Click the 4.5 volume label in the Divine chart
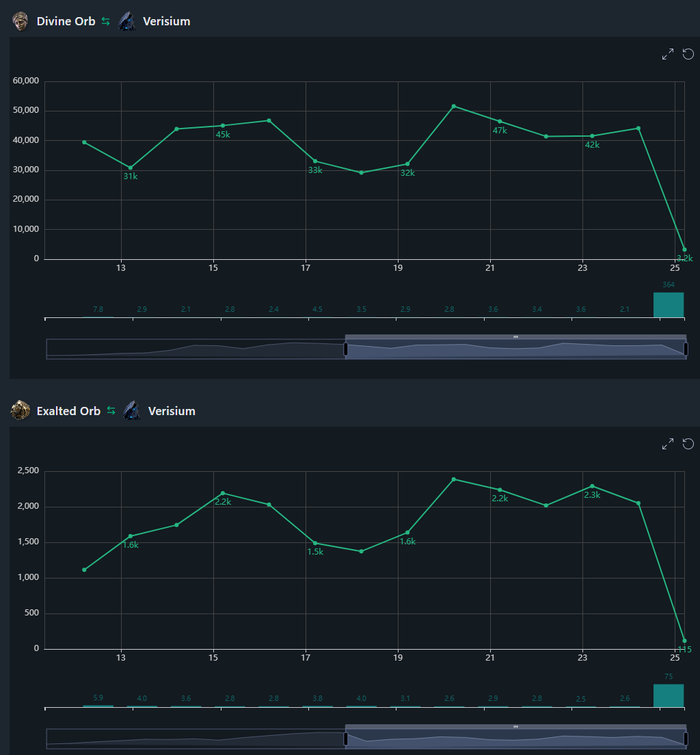Viewport: 700px width, 755px height. pos(317,309)
